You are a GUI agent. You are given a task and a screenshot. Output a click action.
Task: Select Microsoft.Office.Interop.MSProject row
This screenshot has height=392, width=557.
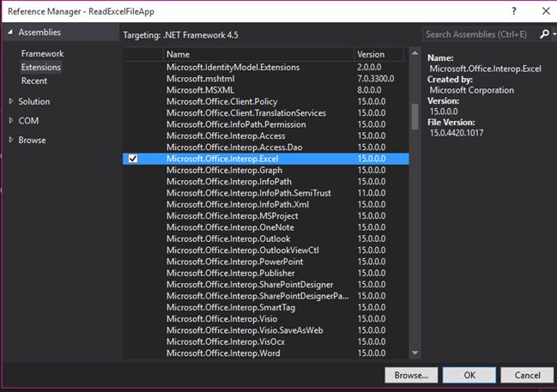[x=266, y=216]
